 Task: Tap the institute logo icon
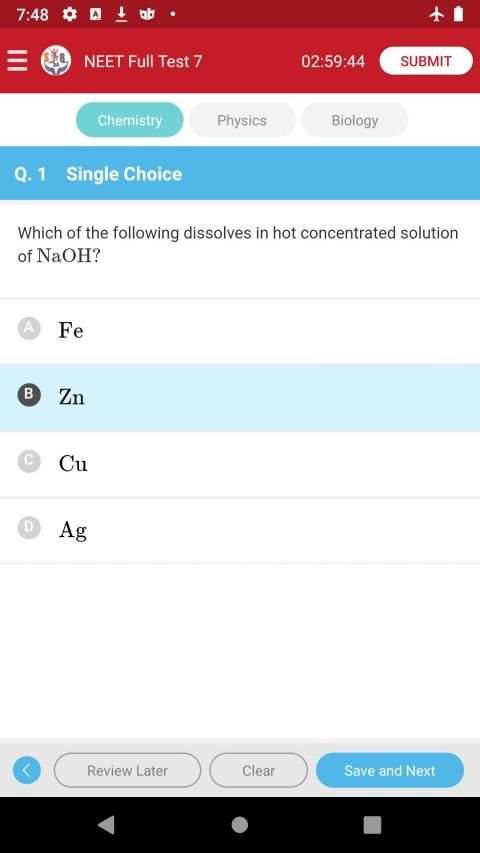[x=56, y=60]
